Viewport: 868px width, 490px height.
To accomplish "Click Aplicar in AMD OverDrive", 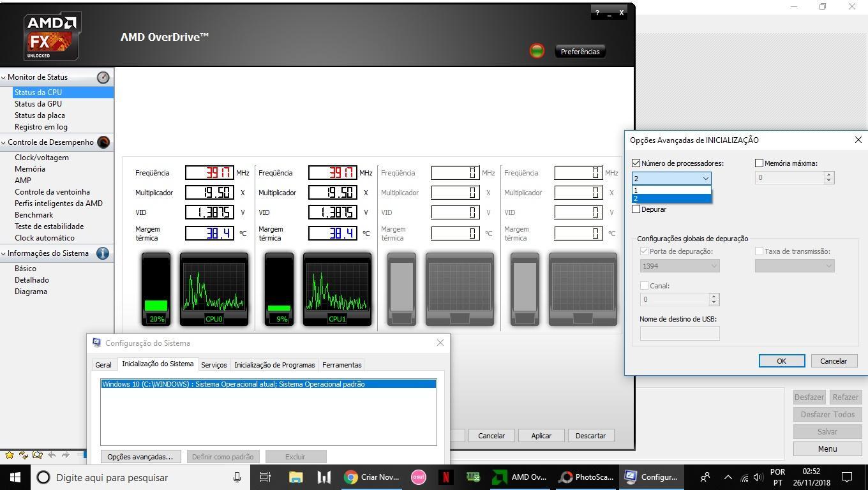I will click(541, 436).
